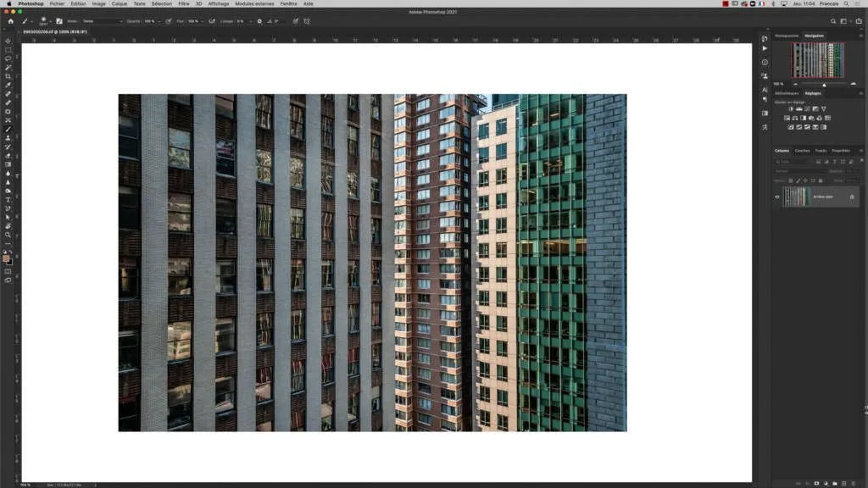The width and height of the screenshot is (868, 488).
Task: Select the Zoom magnifier tool
Action: [x=8, y=236]
